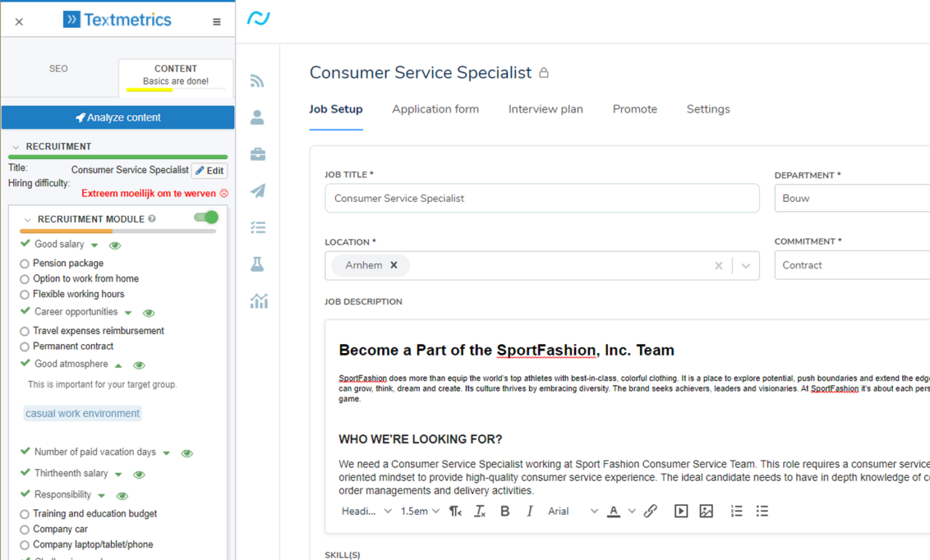Click the paper plane send icon
This screenshot has width=930, height=560.
pyautogui.click(x=257, y=191)
